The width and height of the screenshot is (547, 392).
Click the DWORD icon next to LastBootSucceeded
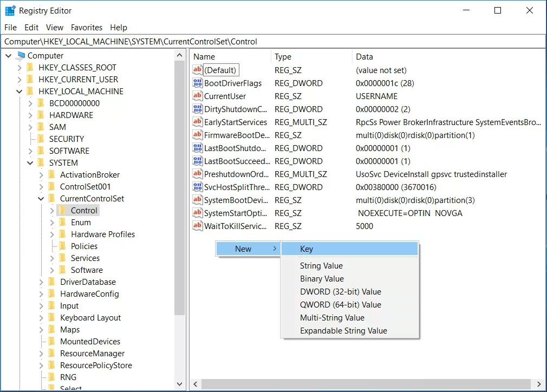click(198, 161)
